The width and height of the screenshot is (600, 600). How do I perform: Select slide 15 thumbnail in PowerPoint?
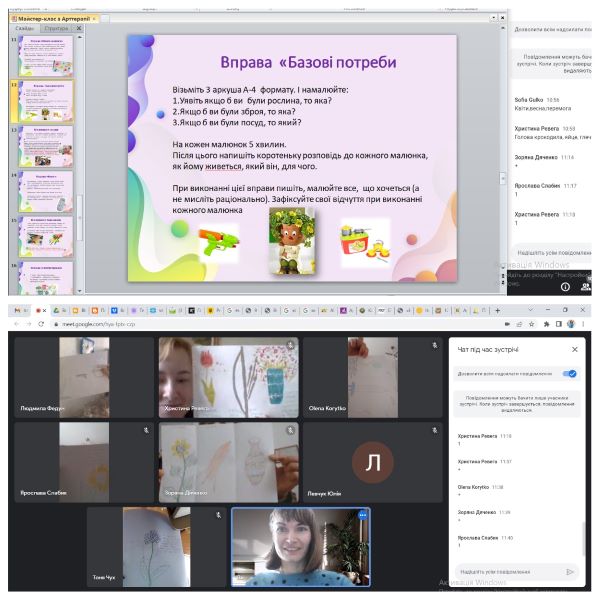(x=46, y=237)
